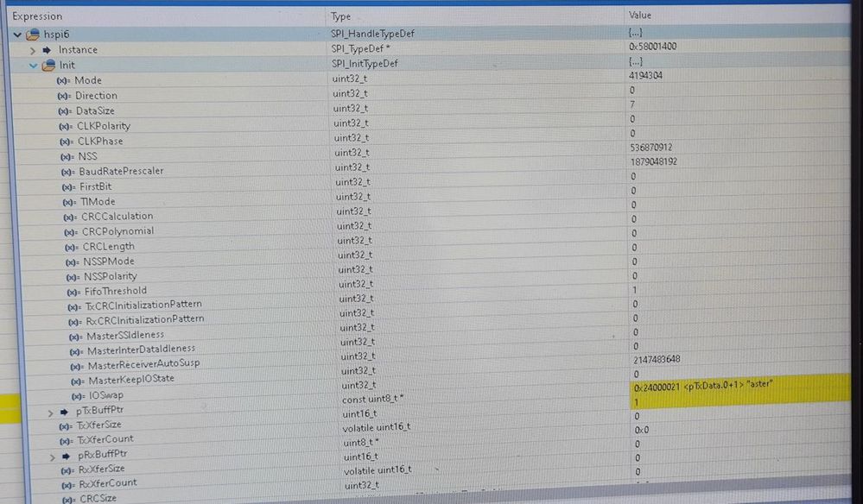Select the TxXferCount row label
The height and width of the screenshot is (504, 863).
pyautogui.click(x=105, y=439)
